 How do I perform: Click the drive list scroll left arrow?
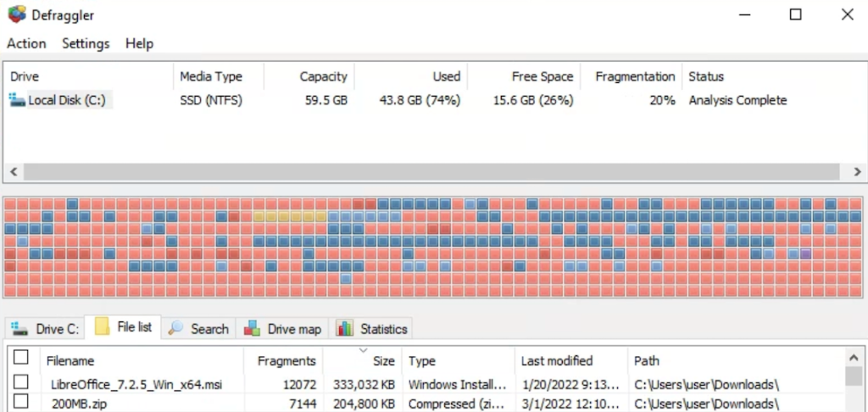click(x=14, y=172)
